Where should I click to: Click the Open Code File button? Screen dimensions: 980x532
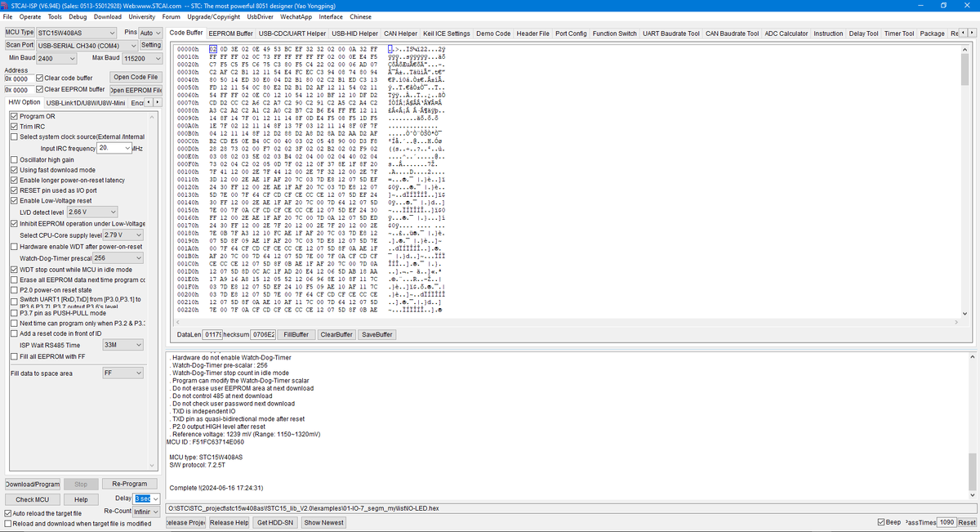(x=136, y=77)
